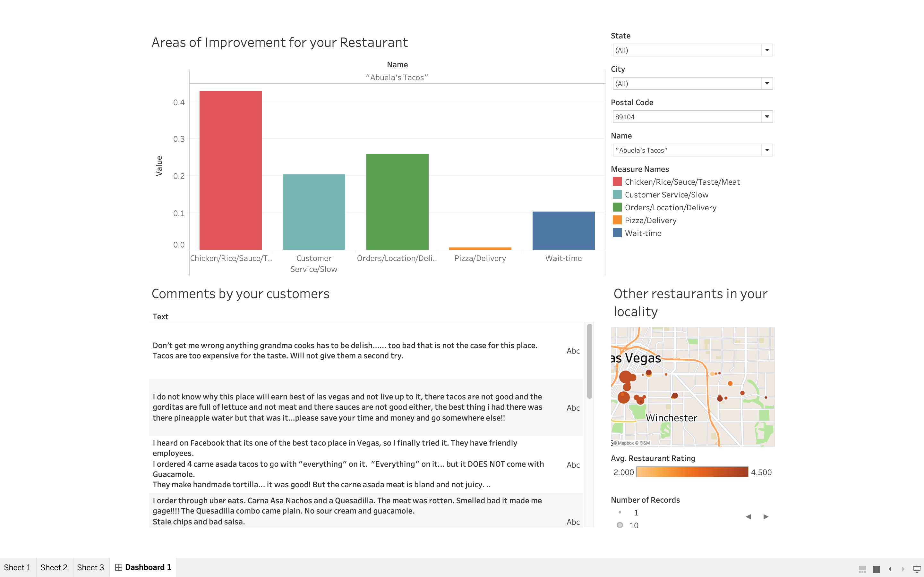Go to previous sheet arrow in status bar
Viewport: 924px width, 577px height.
click(x=890, y=569)
